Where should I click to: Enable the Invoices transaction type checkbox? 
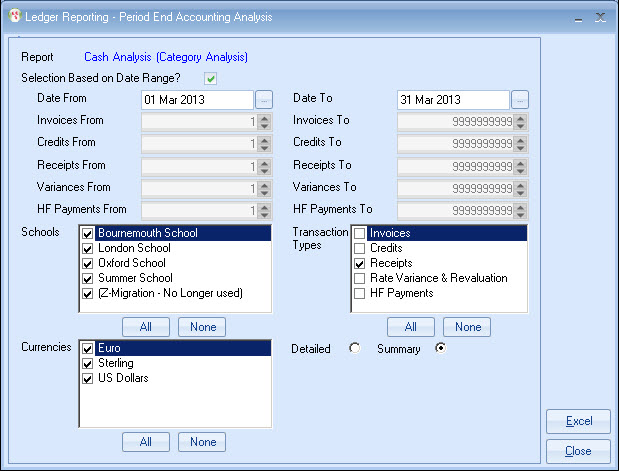click(x=358, y=233)
